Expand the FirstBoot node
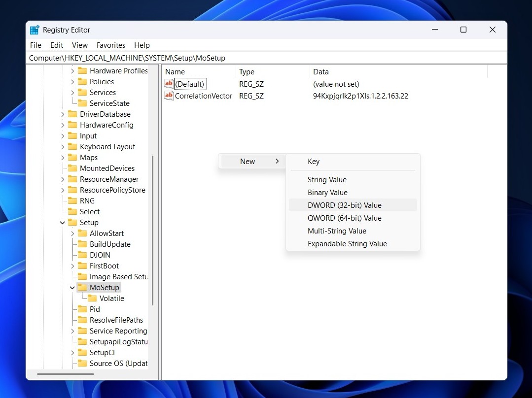532x398 pixels. (x=72, y=265)
